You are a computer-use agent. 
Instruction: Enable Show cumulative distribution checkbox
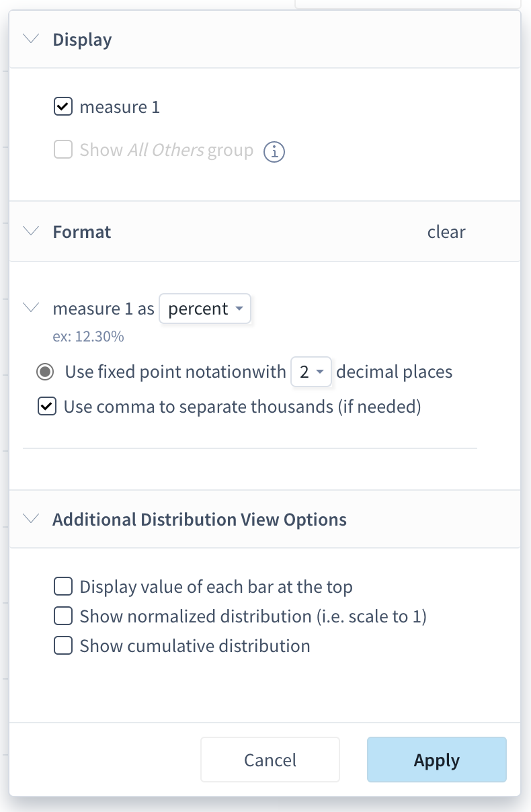click(63, 646)
